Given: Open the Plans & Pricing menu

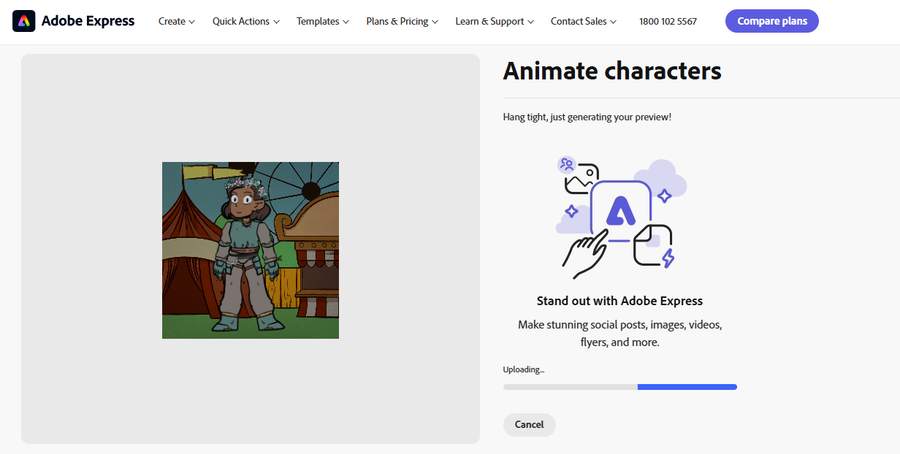Looking at the screenshot, I should [402, 21].
